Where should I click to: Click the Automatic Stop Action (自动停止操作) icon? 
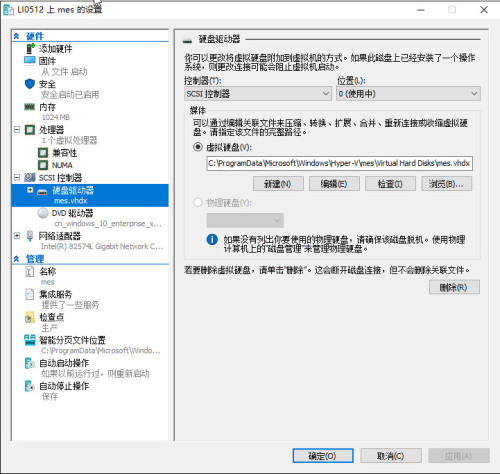pos(30,386)
